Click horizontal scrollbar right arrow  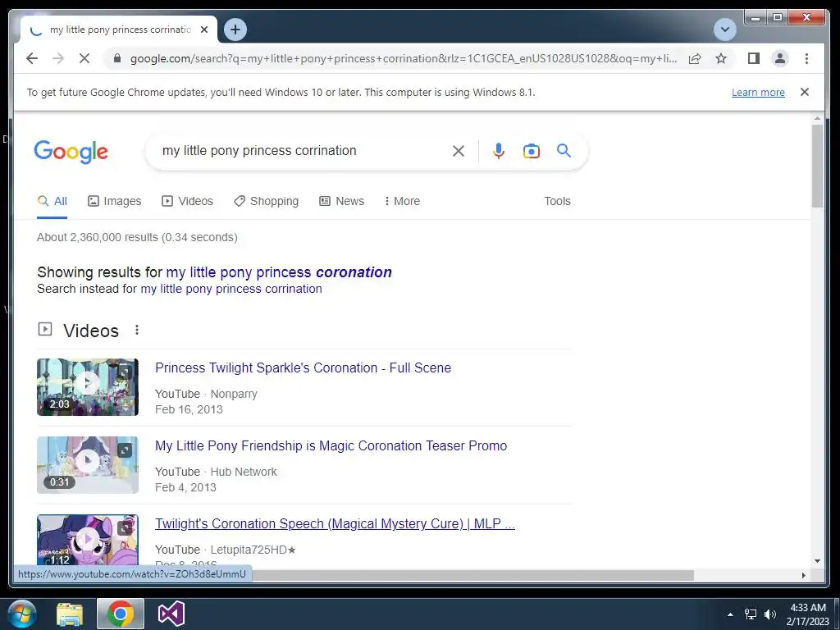(x=804, y=575)
